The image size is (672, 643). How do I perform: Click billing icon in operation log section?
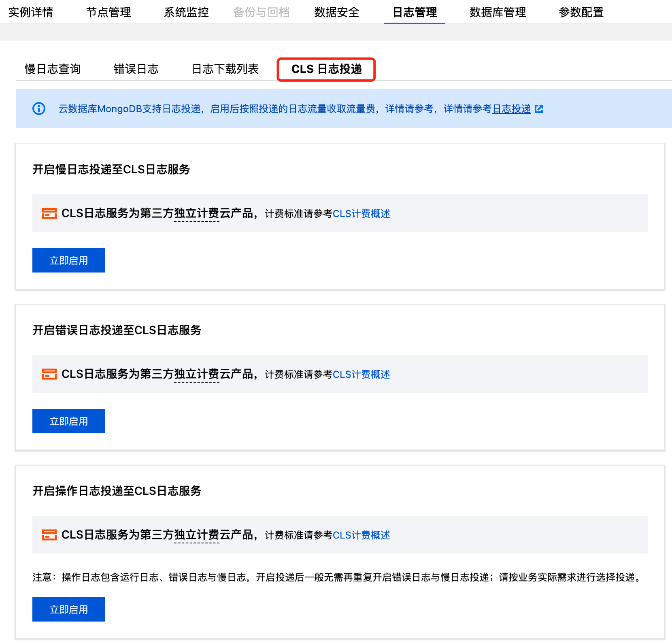click(x=49, y=535)
